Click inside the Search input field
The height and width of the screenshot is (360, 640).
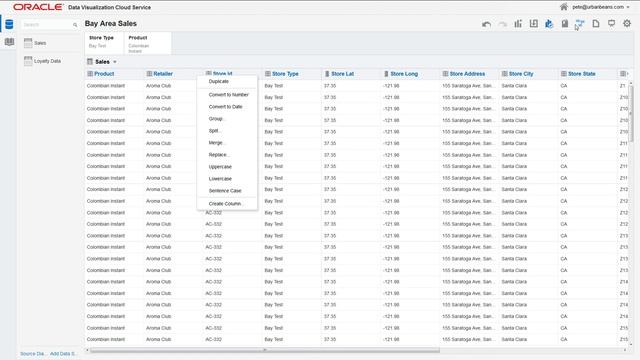coord(47,25)
